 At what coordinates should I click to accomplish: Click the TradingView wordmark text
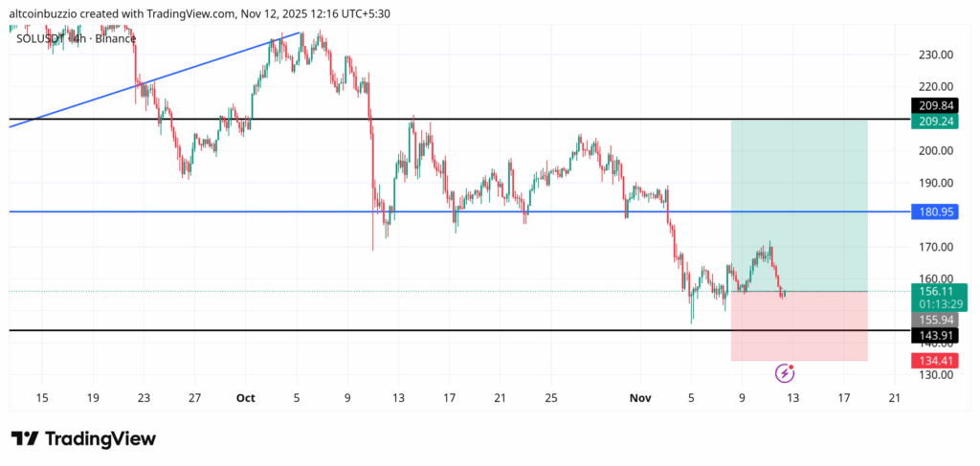100,438
